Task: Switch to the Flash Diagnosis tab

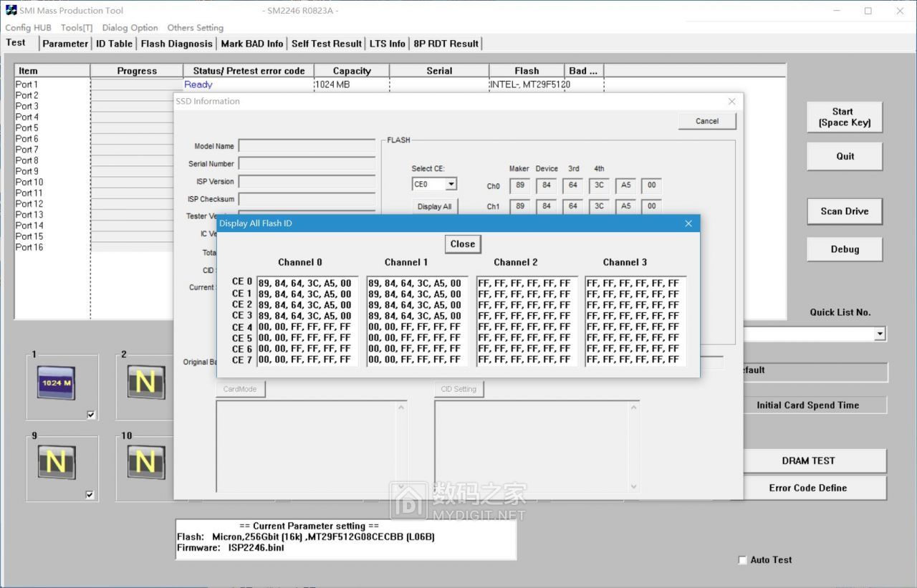Action: coord(177,44)
